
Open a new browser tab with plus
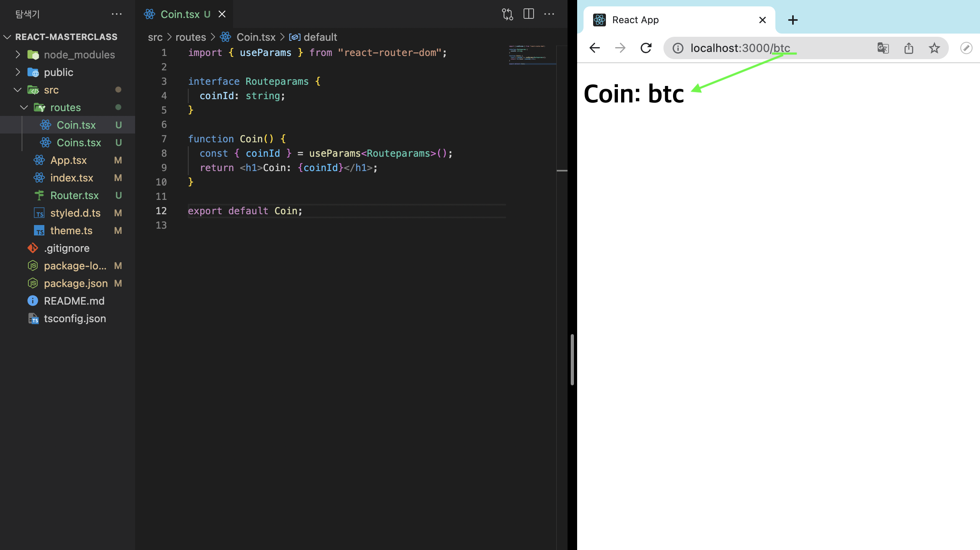pyautogui.click(x=793, y=20)
